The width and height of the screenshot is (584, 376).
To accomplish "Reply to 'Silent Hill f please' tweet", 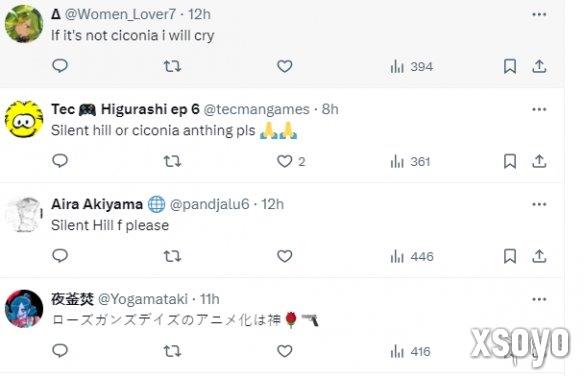I will pos(60,256).
